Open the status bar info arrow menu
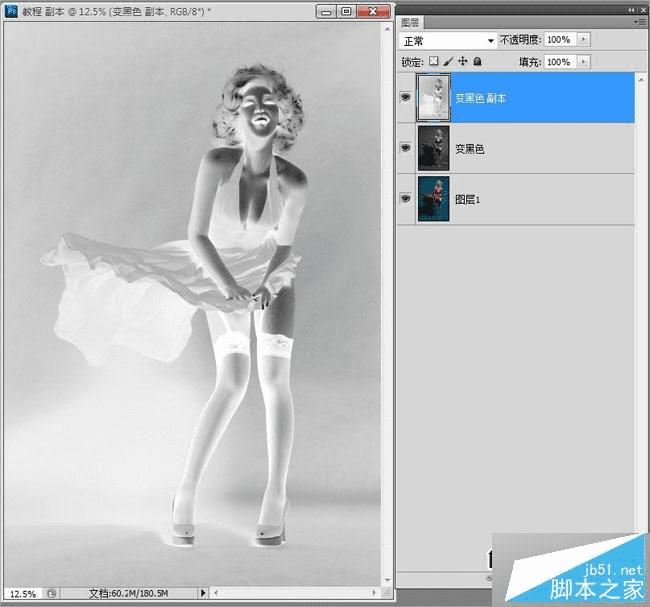This screenshot has height=607, width=650. (203, 593)
